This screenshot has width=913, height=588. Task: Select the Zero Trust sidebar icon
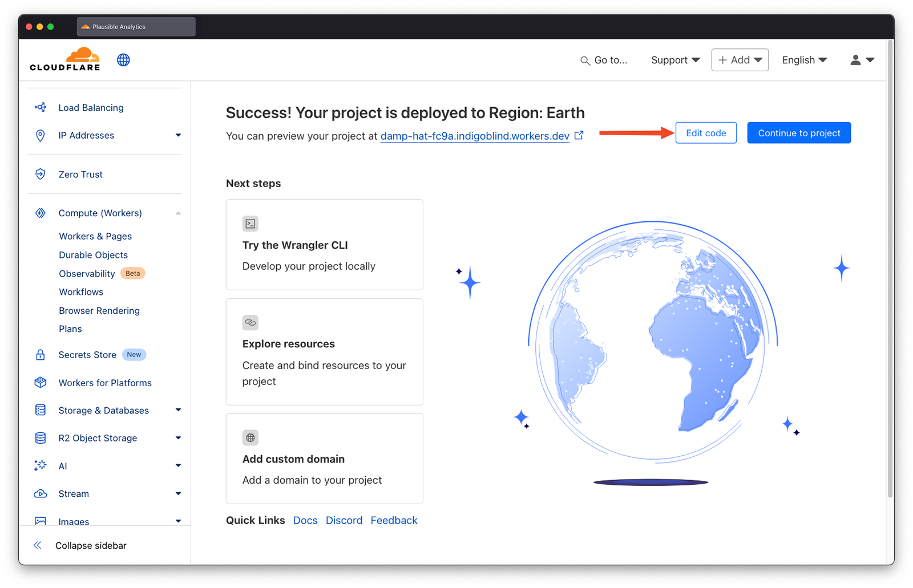pyautogui.click(x=40, y=174)
